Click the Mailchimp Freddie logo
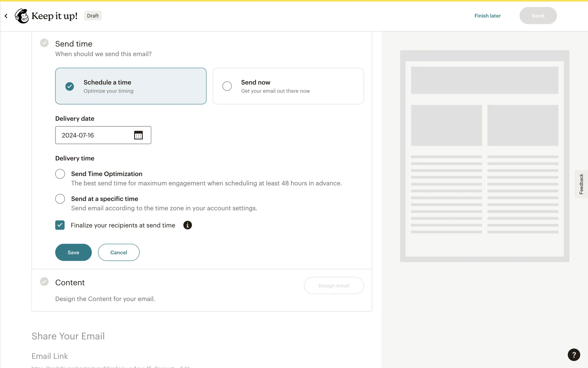This screenshot has height=368, width=588. 22,16
